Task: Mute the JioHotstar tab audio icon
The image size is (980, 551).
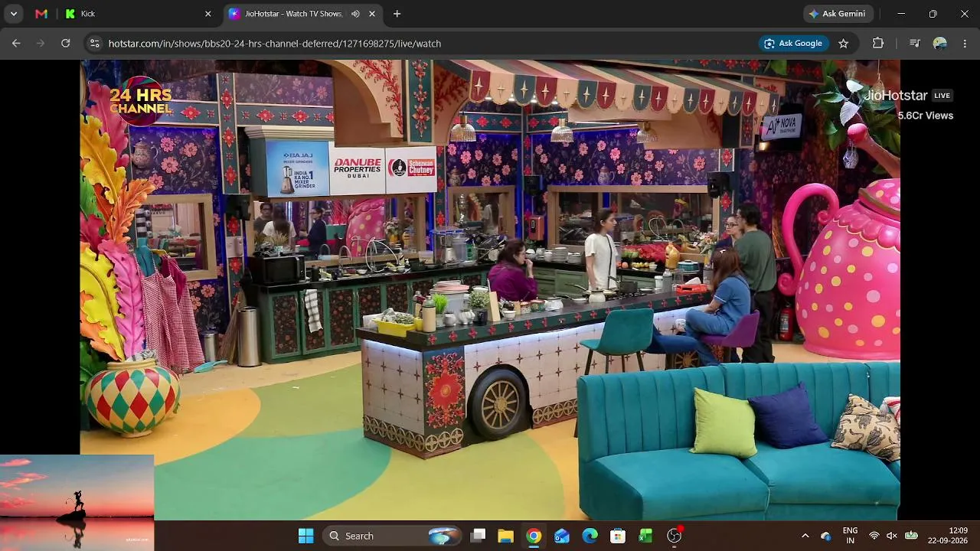Action: (355, 14)
